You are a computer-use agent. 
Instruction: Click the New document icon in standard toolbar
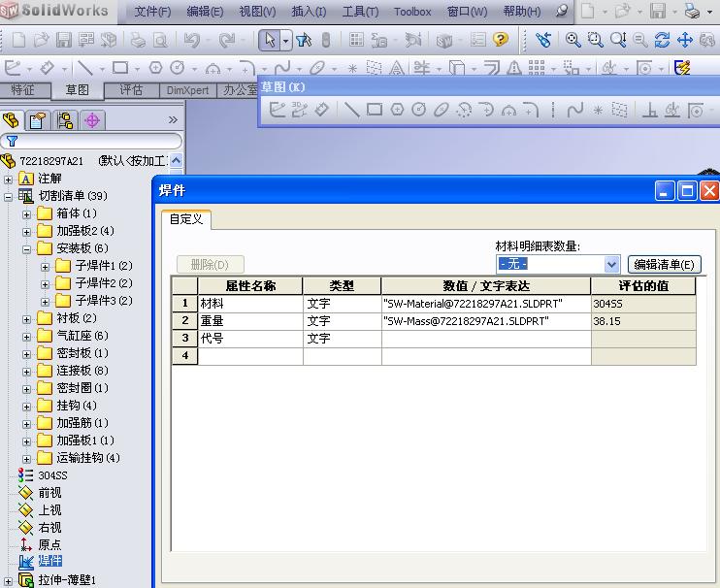coord(18,40)
